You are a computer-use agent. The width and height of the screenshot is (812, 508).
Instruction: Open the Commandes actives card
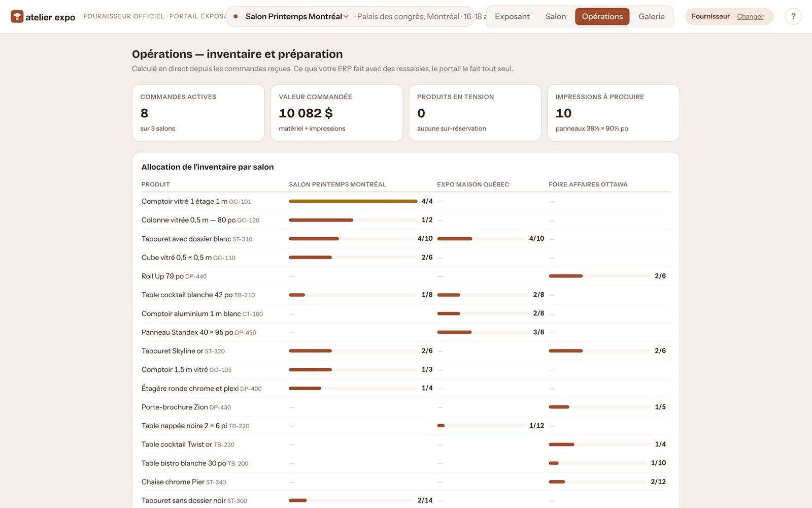(x=198, y=113)
